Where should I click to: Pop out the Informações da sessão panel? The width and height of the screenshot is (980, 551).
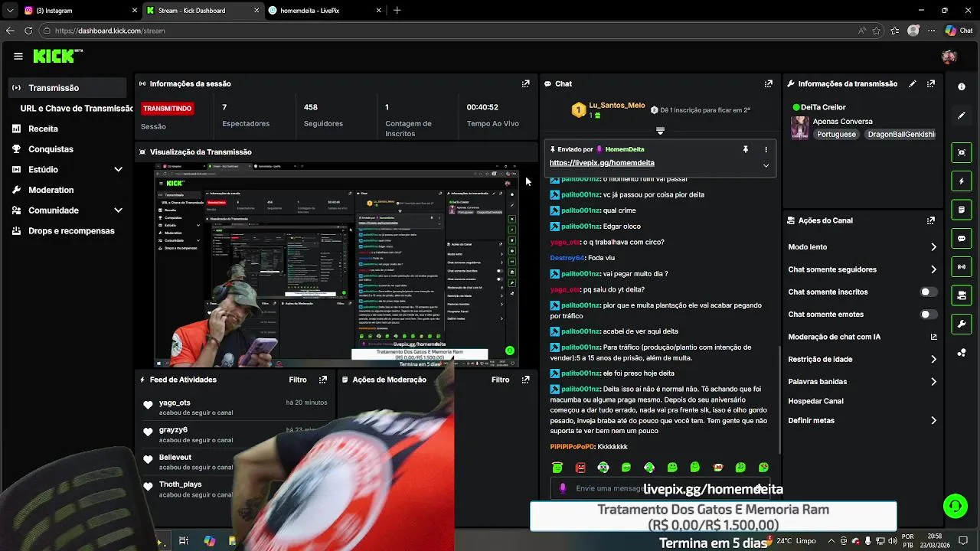click(525, 83)
